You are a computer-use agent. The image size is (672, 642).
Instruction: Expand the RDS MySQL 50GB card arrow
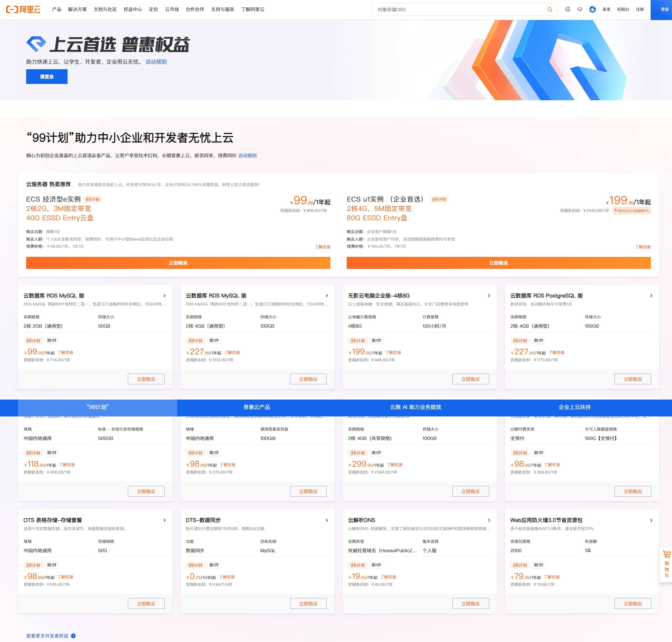[165, 296]
